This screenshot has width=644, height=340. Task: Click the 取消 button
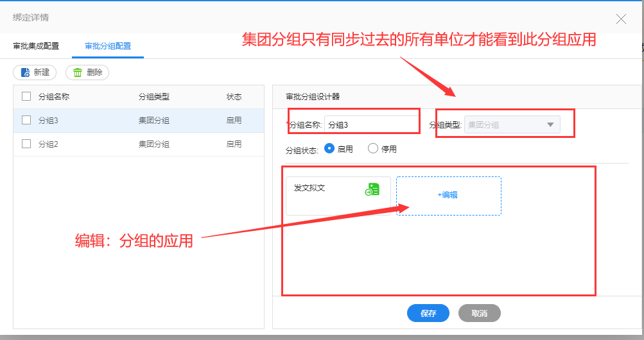coord(479,313)
